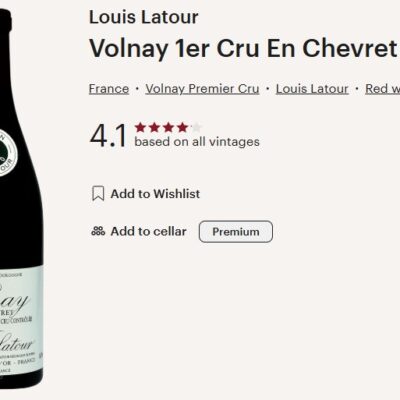Click the Add to Wishlist text
This screenshot has height=400, width=400.
[155, 194]
